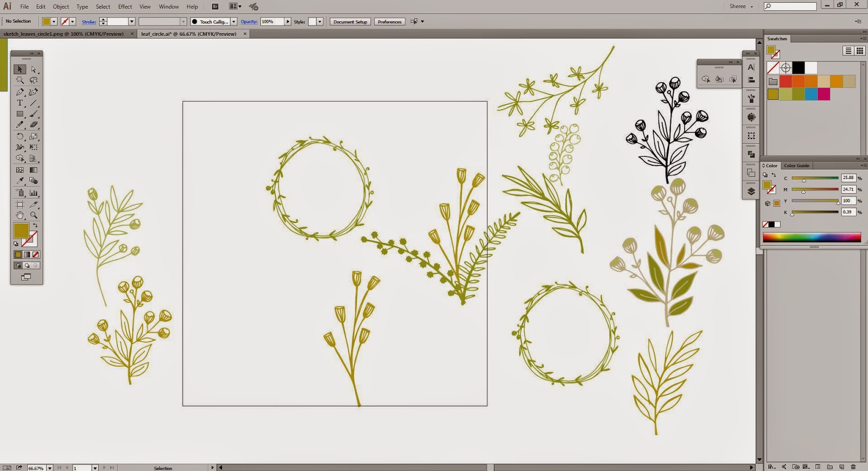Change the screen mode button
Screen dimensions: 868x471
tap(26, 277)
